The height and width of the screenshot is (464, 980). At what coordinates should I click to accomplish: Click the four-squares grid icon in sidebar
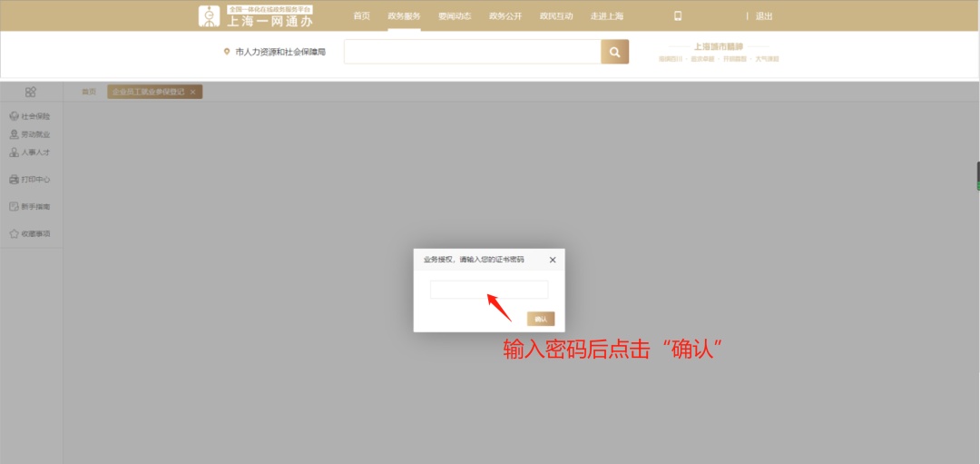click(31, 92)
